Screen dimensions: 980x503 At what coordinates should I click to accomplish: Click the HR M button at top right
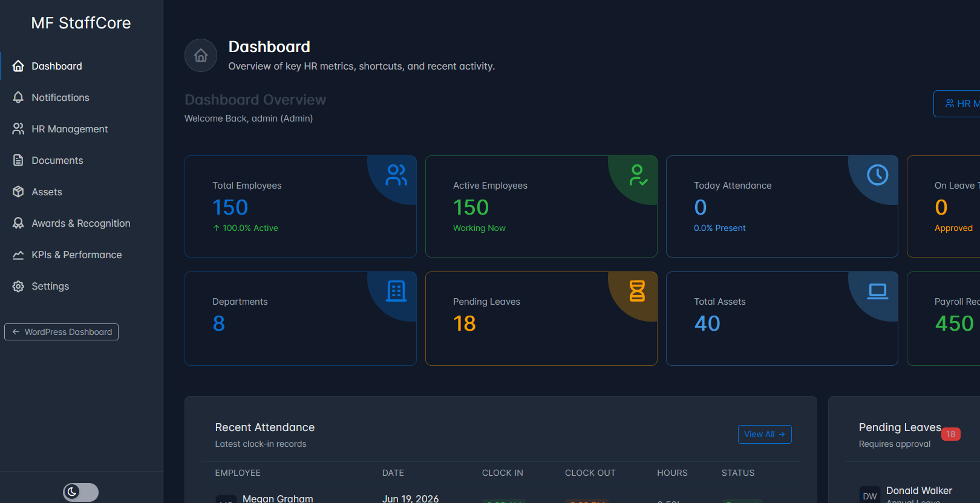(957, 103)
